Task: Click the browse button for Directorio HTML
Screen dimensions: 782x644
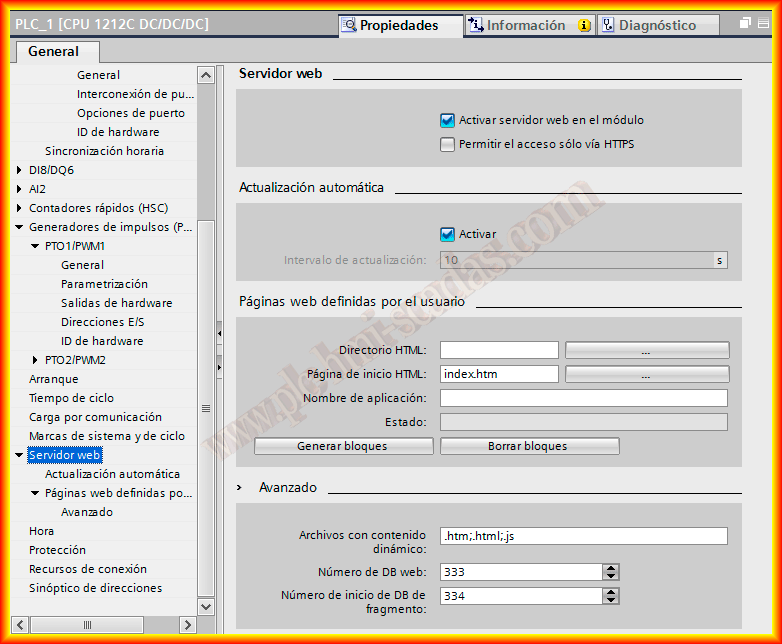Action: pos(646,350)
